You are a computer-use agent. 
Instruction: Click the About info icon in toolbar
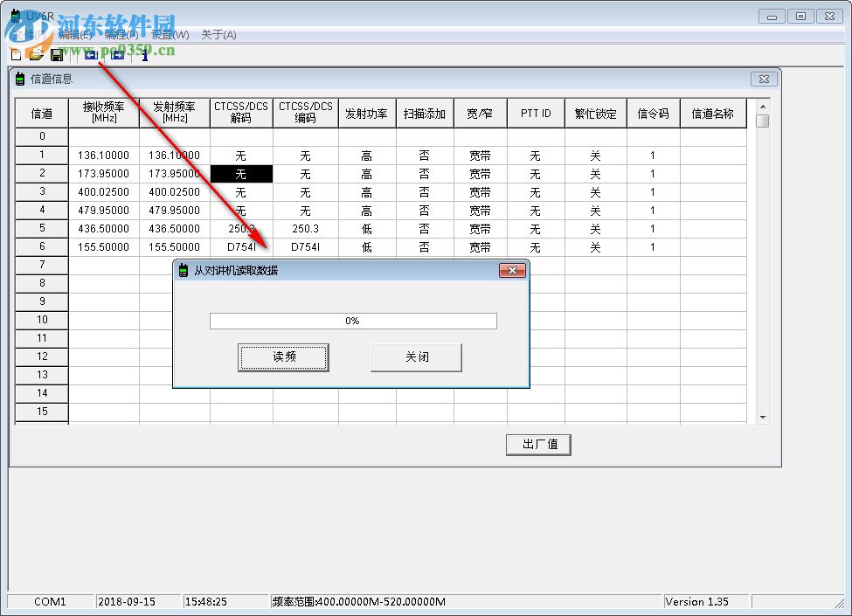click(144, 54)
